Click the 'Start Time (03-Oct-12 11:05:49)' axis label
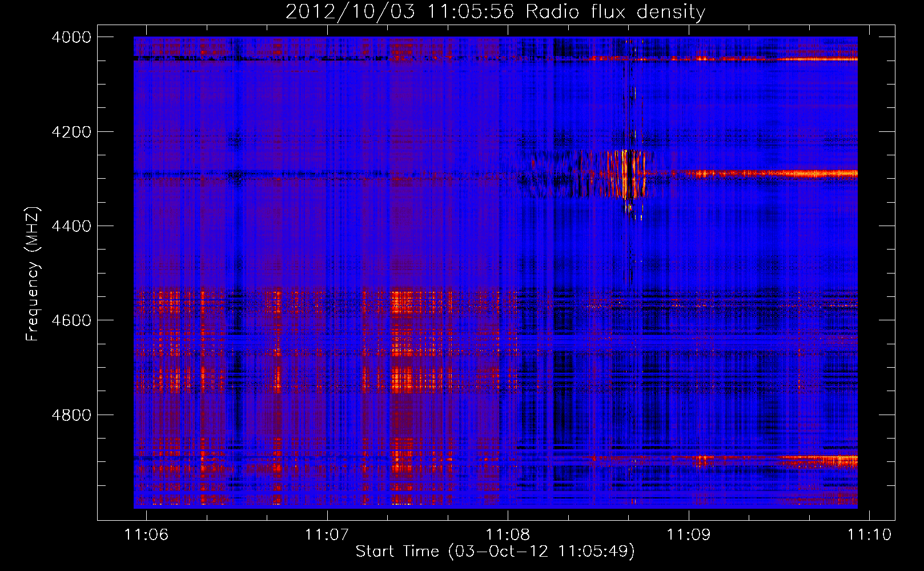Screen dimensions: 924x571 [x=495, y=552]
